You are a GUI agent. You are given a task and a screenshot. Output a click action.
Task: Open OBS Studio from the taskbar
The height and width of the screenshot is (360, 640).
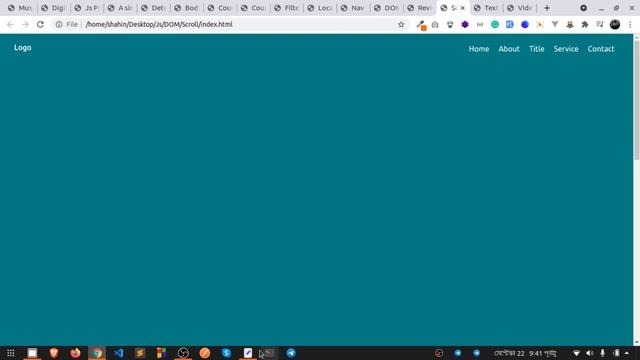click(183, 353)
